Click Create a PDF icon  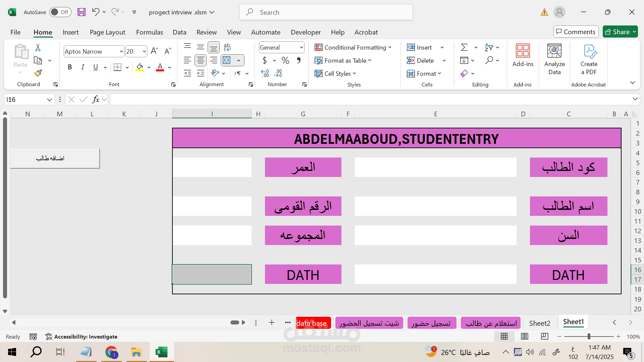click(x=589, y=59)
